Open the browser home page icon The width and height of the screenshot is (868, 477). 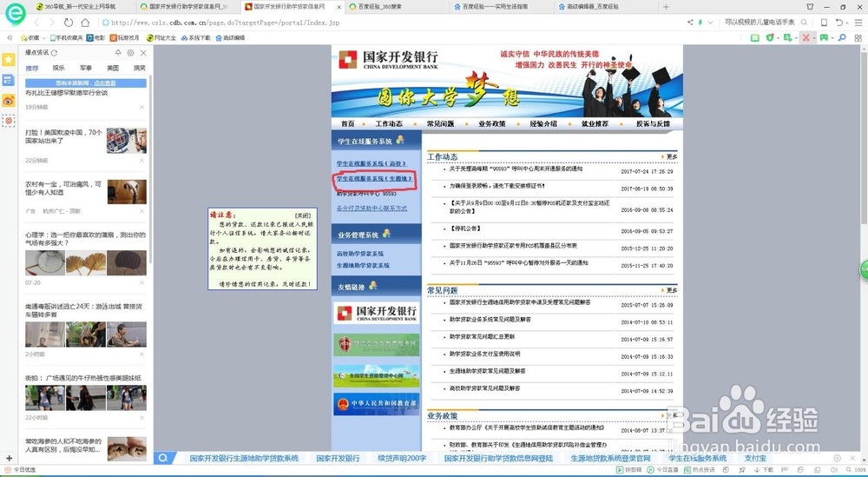85,23
